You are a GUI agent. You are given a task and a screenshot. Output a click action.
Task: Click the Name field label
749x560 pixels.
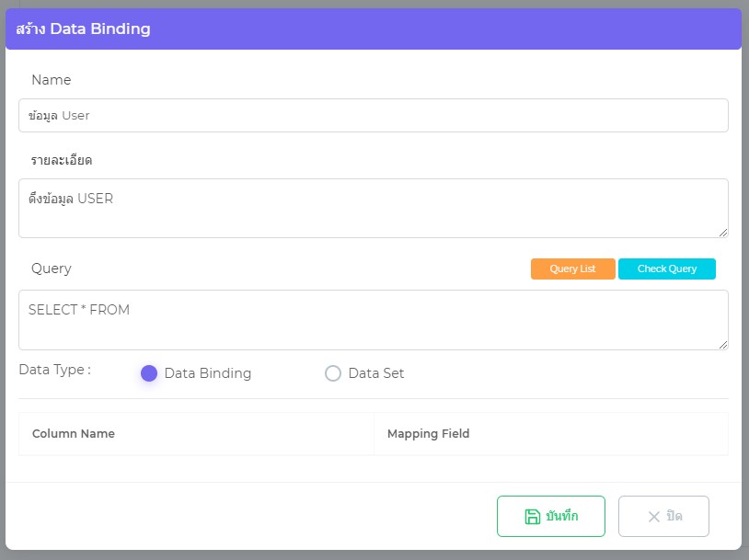coord(51,80)
